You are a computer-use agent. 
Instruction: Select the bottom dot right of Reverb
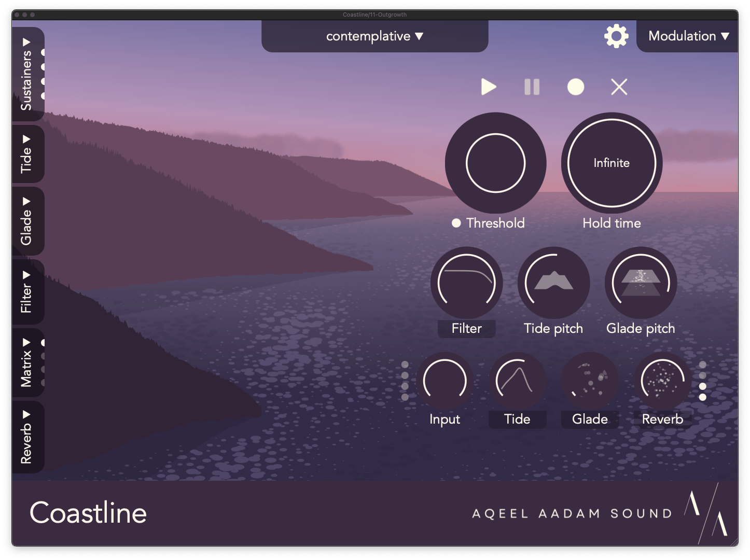click(x=702, y=397)
